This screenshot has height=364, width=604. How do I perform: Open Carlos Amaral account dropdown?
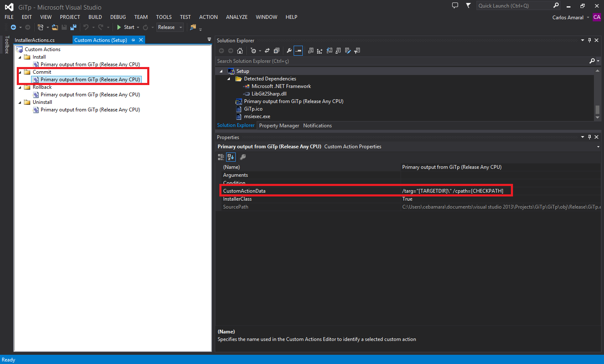click(588, 17)
